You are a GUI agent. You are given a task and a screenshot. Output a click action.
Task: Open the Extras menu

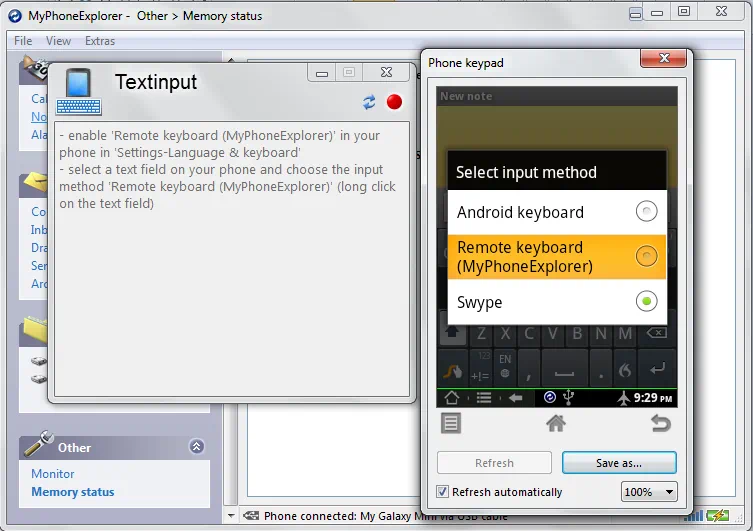(x=100, y=41)
